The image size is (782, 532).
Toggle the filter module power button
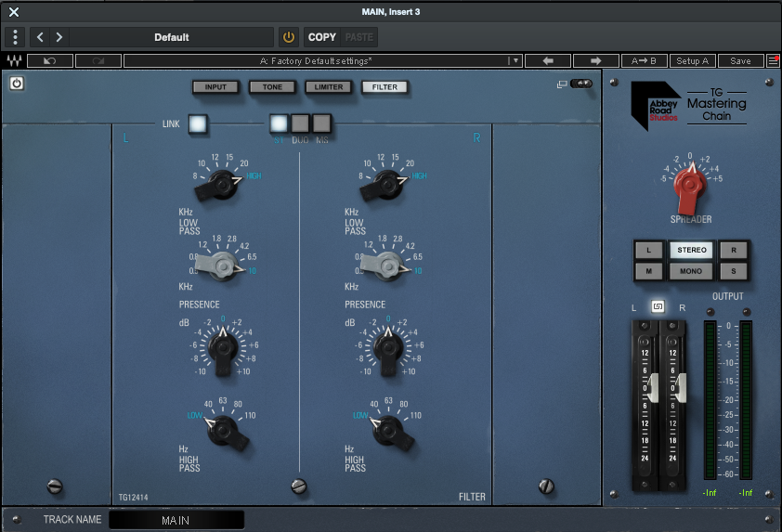(x=17, y=84)
